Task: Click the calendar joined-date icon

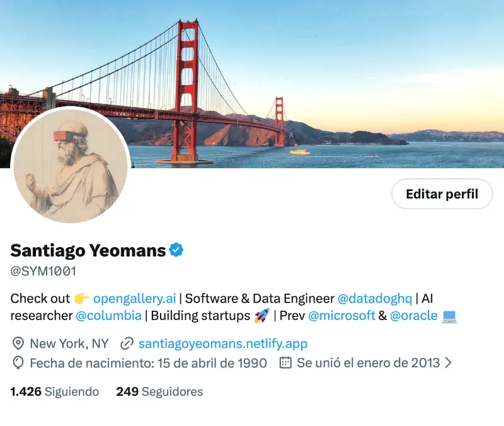Action: (285, 363)
